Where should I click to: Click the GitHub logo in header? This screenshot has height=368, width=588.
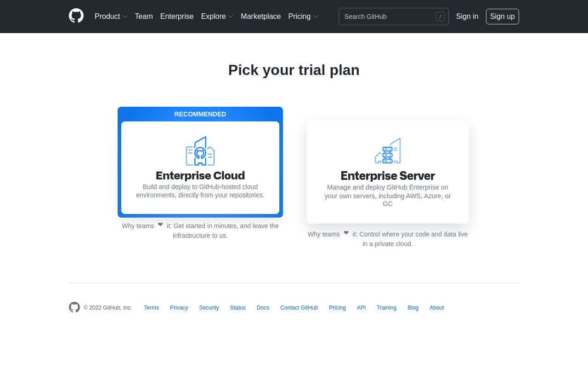(x=76, y=16)
